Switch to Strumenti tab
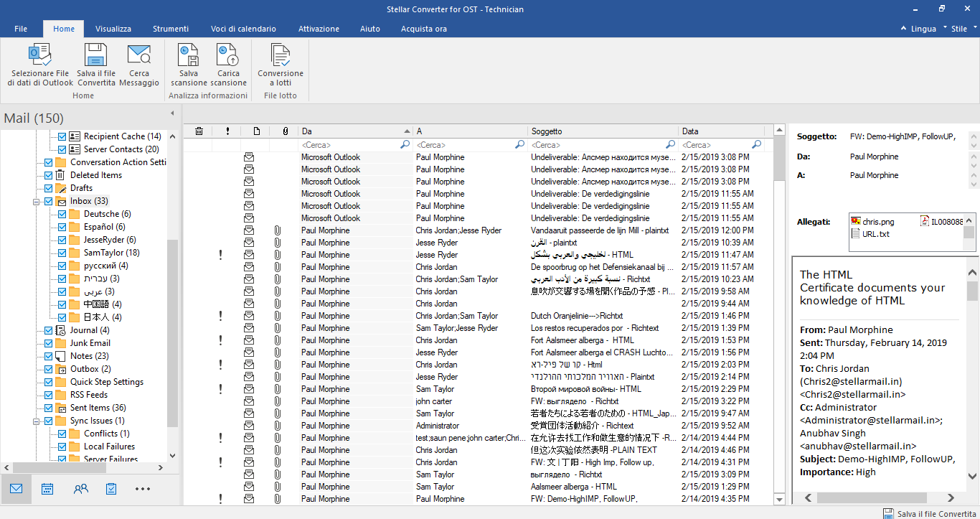The image size is (980, 519). [x=171, y=29]
